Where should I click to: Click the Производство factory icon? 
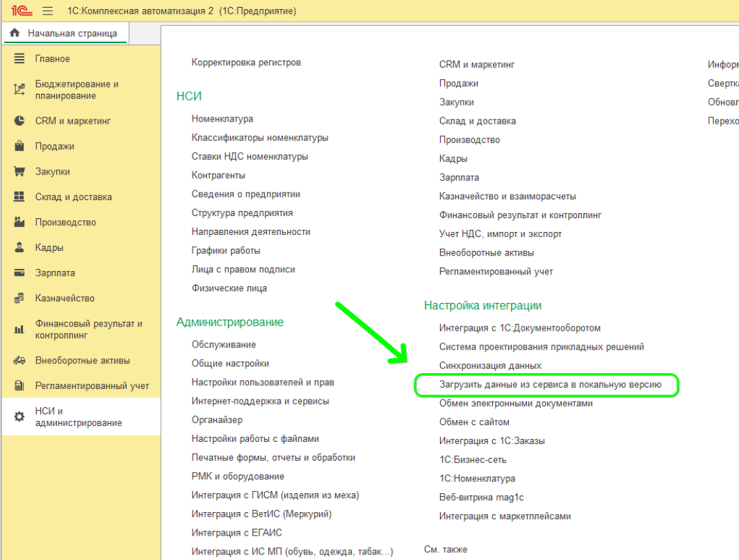[19, 222]
